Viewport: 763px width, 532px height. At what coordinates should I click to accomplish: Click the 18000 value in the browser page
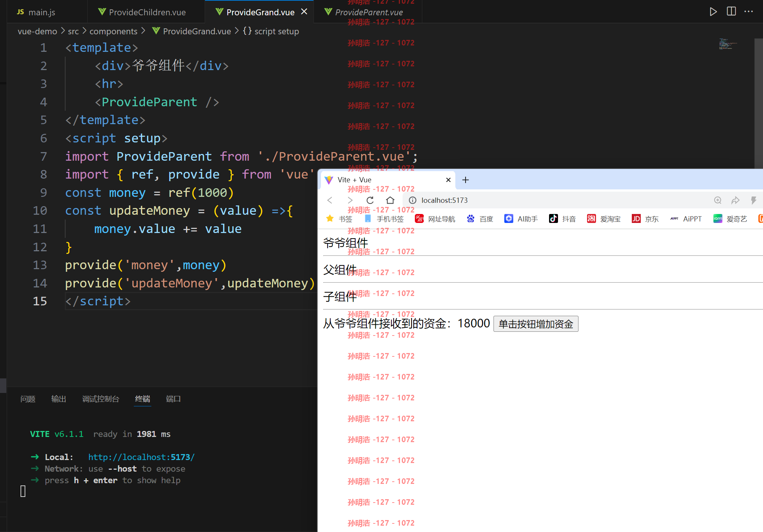[x=473, y=323]
